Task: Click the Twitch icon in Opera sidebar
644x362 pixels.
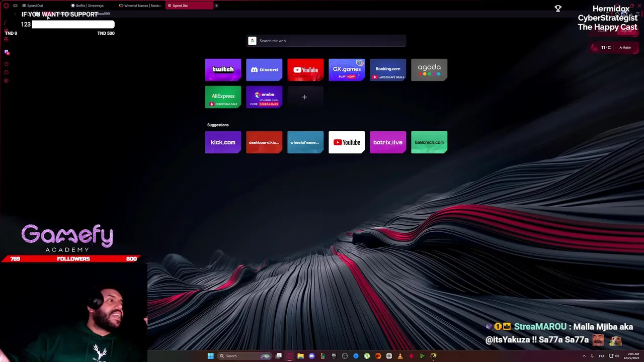Action: [x=7, y=52]
